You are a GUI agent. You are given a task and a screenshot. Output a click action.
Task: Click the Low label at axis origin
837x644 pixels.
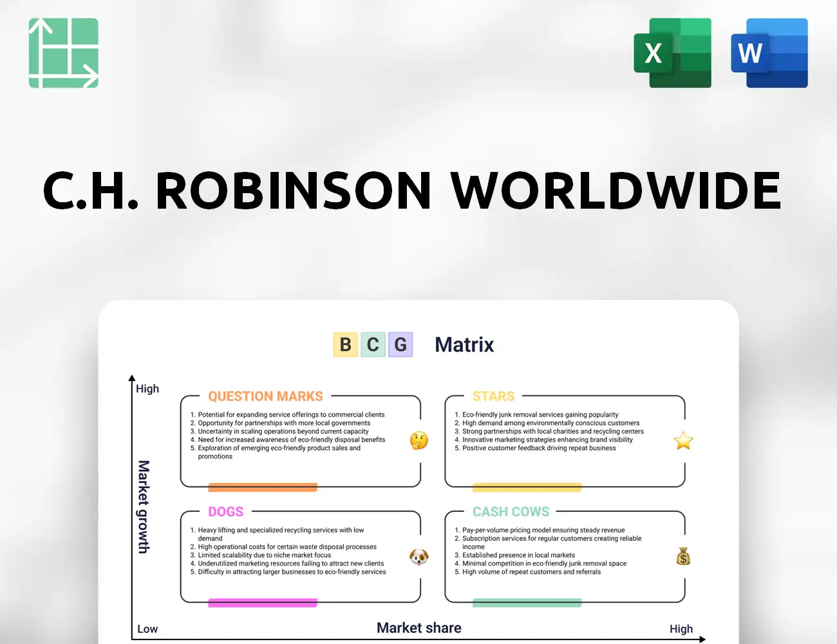(x=147, y=629)
